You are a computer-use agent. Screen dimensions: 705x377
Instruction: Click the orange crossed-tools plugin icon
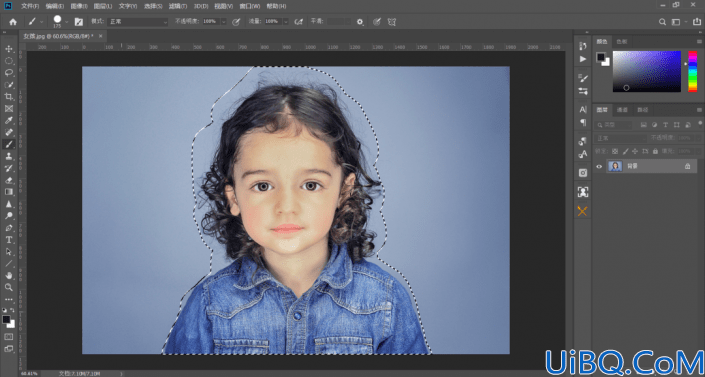pyautogui.click(x=583, y=211)
